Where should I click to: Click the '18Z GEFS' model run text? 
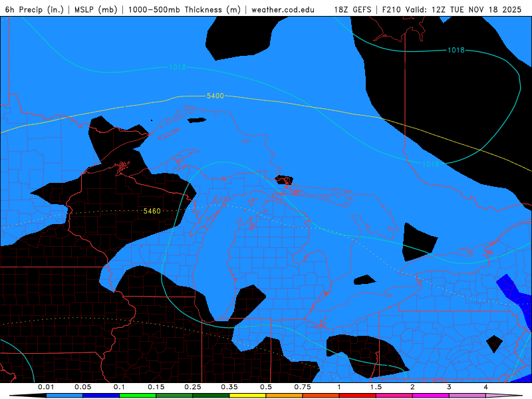(353, 9)
